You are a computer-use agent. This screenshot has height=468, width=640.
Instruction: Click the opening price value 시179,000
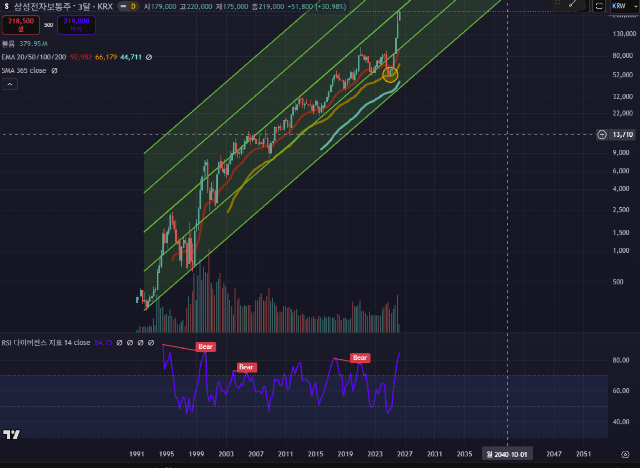160,7
